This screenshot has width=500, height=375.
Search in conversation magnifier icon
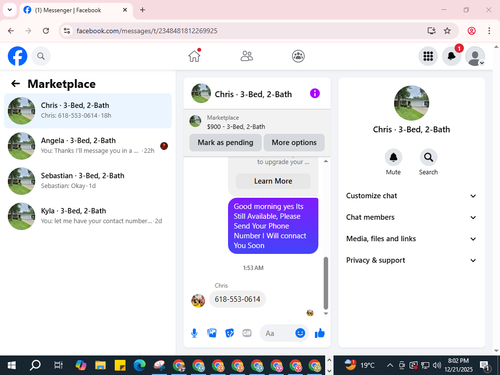point(428,157)
